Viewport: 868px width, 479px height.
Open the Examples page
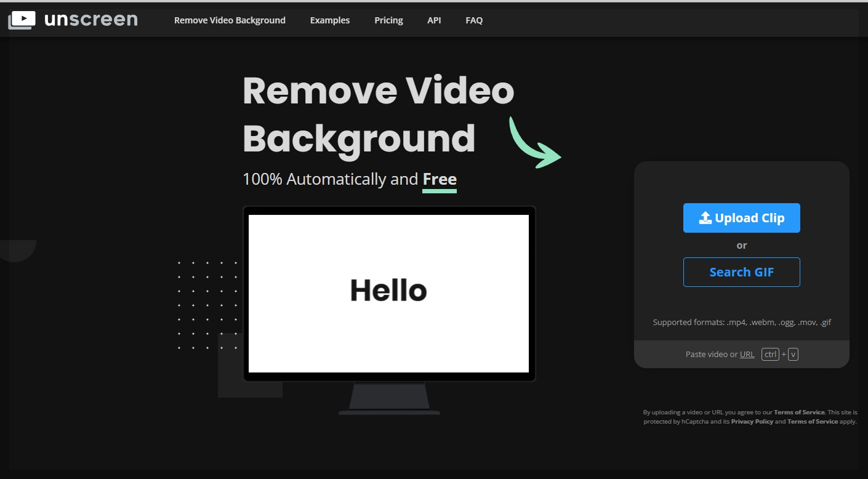click(330, 20)
